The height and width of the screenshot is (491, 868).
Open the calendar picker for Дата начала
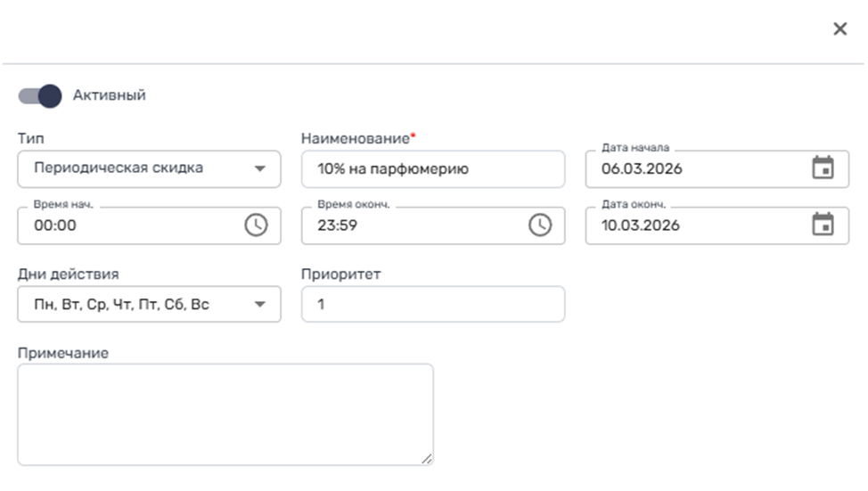click(823, 168)
